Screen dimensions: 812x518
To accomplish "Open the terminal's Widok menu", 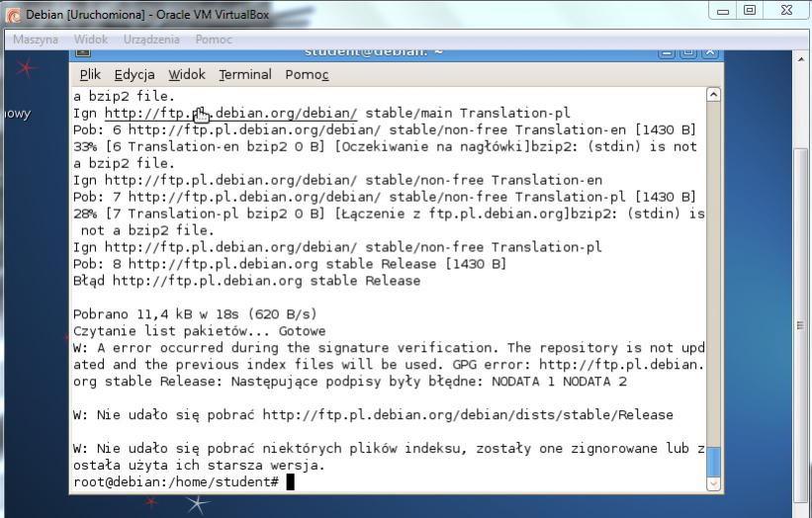I will pyautogui.click(x=187, y=74).
